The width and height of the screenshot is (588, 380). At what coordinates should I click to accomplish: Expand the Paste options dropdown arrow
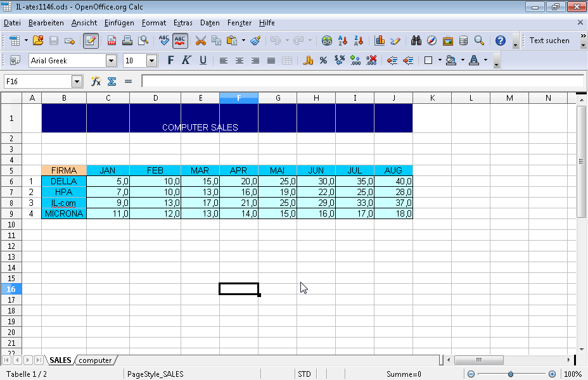click(x=243, y=41)
